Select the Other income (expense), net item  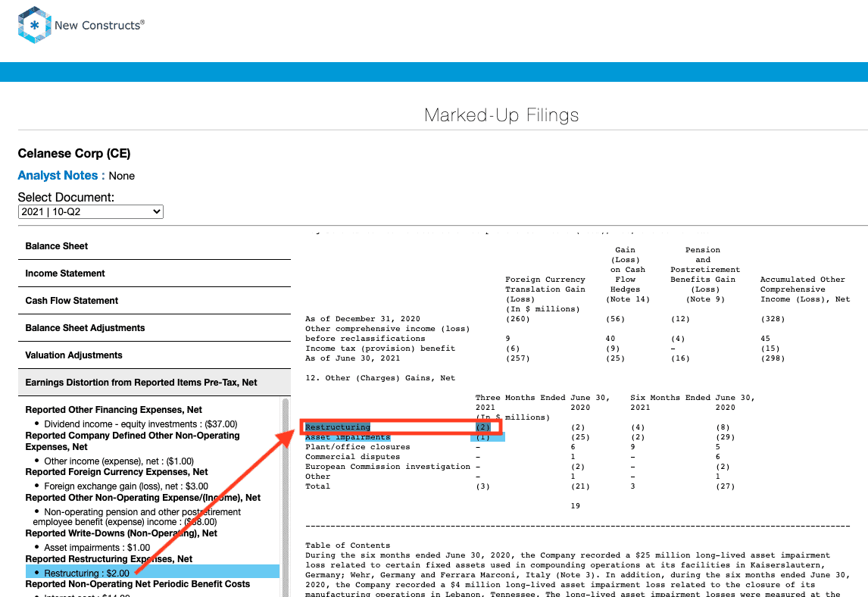pyautogui.click(x=119, y=461)
